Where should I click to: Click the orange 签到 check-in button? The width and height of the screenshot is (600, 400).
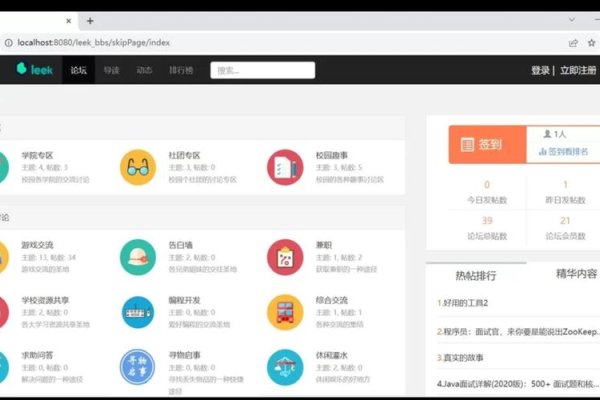pos(488,145)
